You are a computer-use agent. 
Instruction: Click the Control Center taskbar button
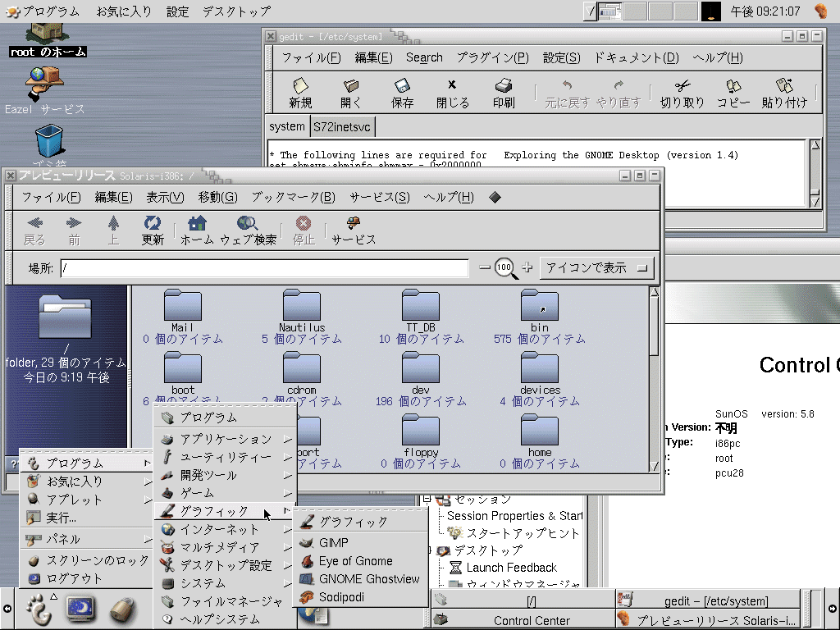click(523, 620)
